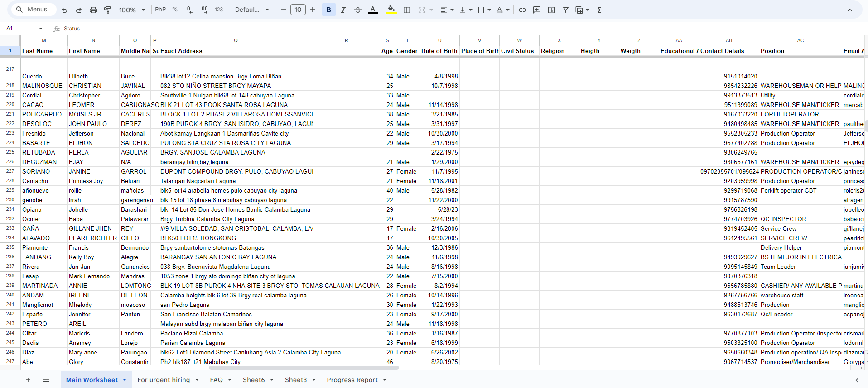Open the Name box dropdown arrow
The width and height of the screenshot is (868, 388).
(41, 29)
